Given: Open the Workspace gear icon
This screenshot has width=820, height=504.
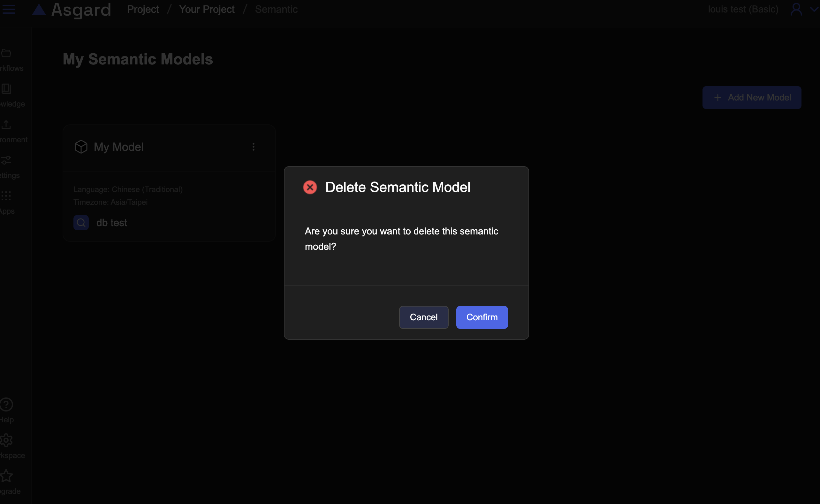Looking at the screenshot, I should coord(6,440).
